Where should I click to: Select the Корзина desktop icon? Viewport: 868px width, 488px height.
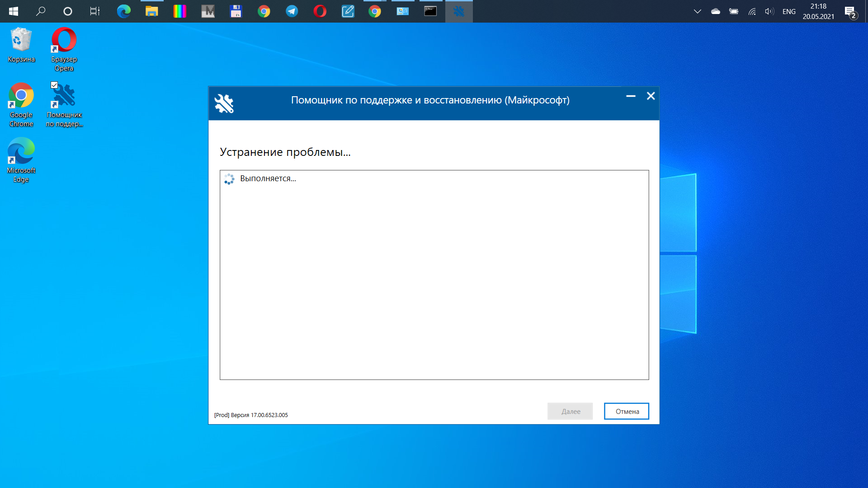21,45
